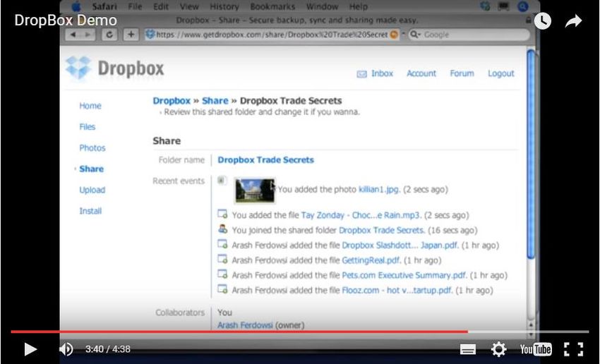Click the Arash Ferdowsi owner link
600x364 pixels.
coord(245,325)
